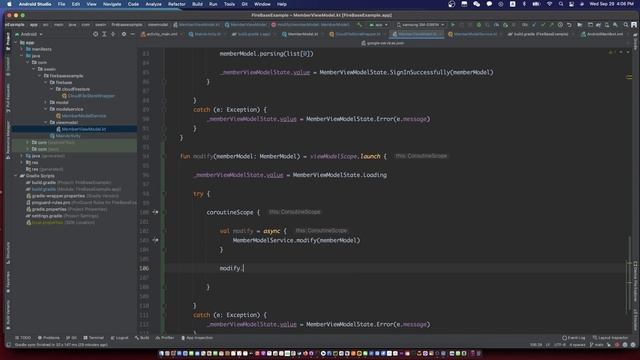This screenshot has width=640, height=360.
Task: Open the Structure side panel
Action: [x=8, y=252]
